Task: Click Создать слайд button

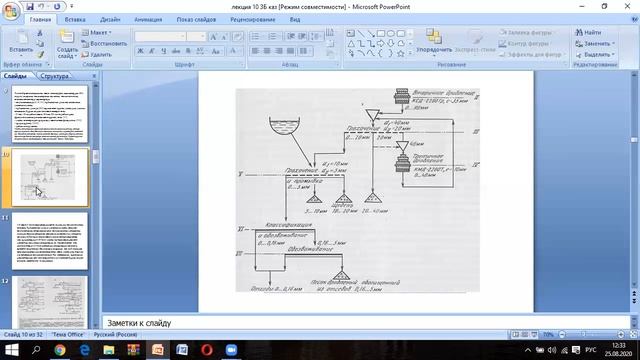Action: coord(67,44)
